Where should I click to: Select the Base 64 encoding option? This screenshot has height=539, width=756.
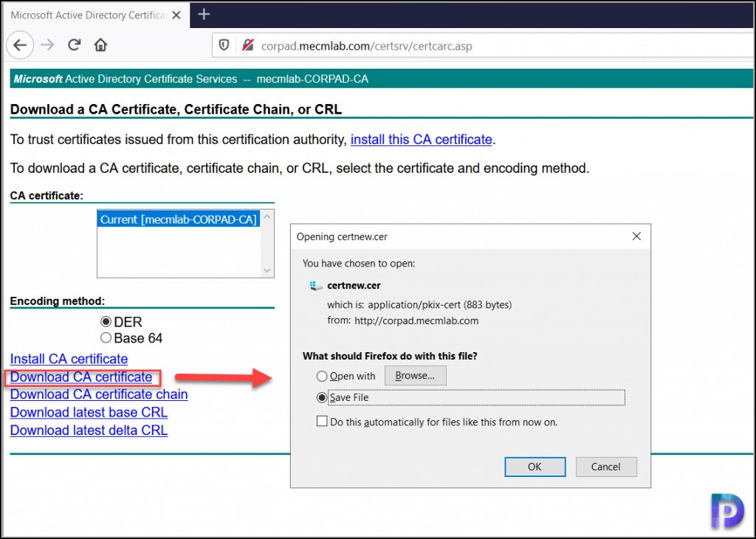click(x=106, y=338)
